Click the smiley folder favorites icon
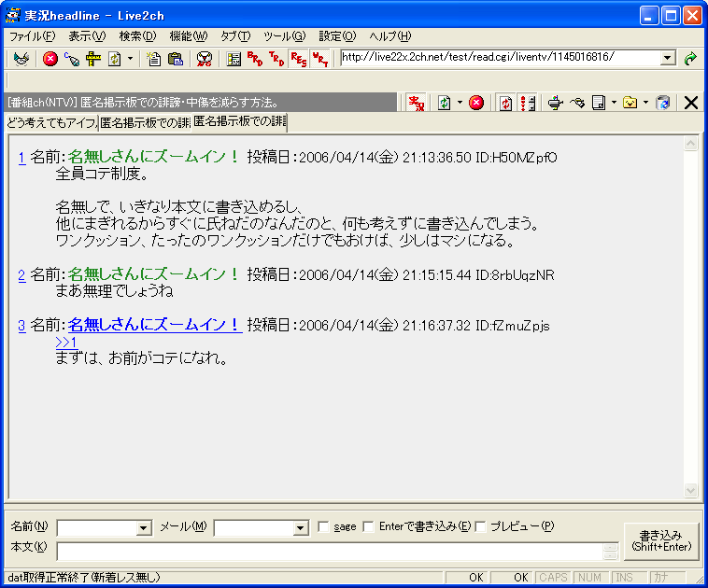This screenshot has width=708, height=588. (x=630, y=103)
